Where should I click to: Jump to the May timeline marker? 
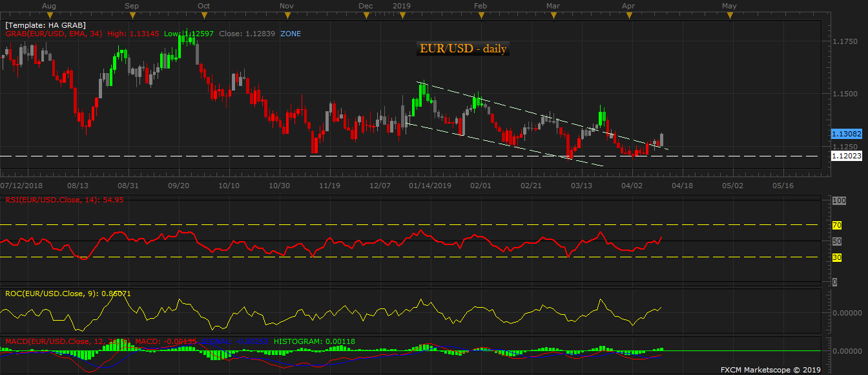tap(729, 16)
